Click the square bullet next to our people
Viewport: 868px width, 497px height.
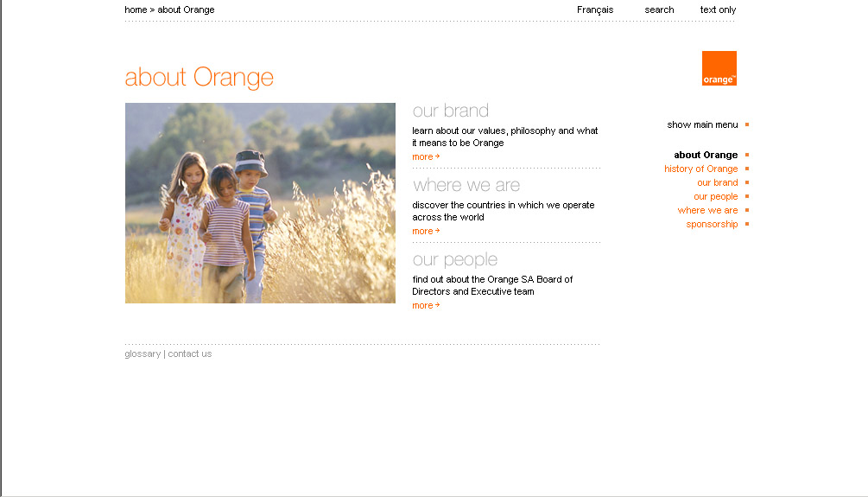pyautogui.click(x=747, y=196)
